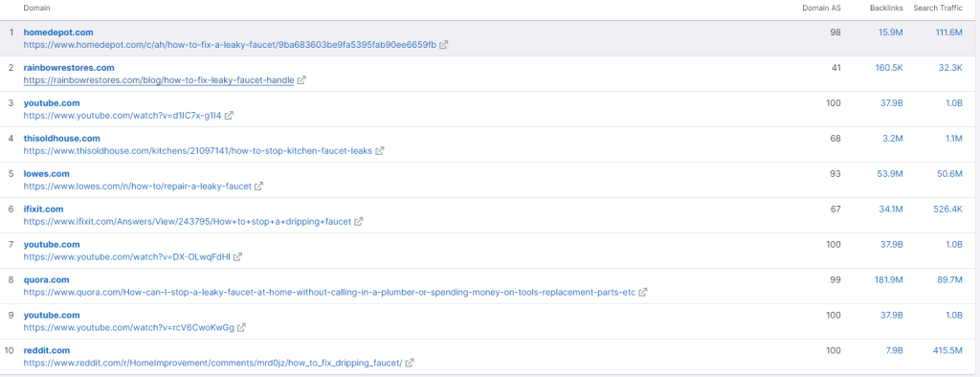Open external link icon for homedepot.com URL
980x377 pixels.
tap(444, 45)
